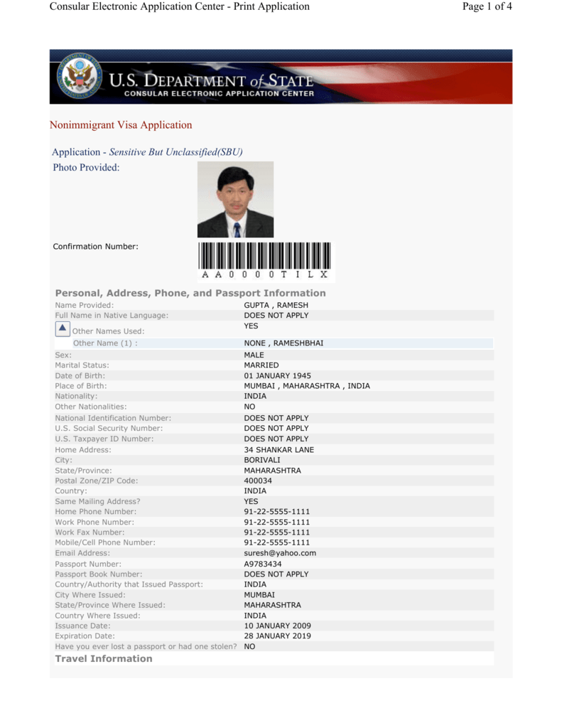Screen dimensions: 562x728
Task: Select the Personal, Address, Phone, and Passport Information heading
Action: point(190,293)
